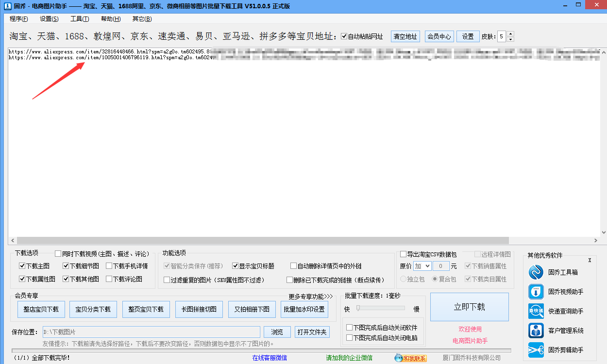Expand 更多专享功能>>> link
Image resolution: width=607 pixels, height=364 pixels.
click(x=311, y=296)
